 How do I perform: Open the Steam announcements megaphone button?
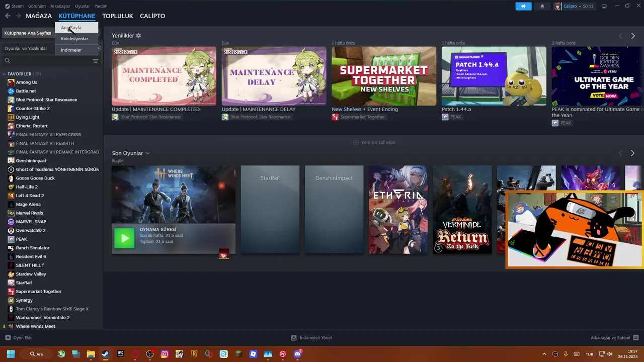point(523,6)
